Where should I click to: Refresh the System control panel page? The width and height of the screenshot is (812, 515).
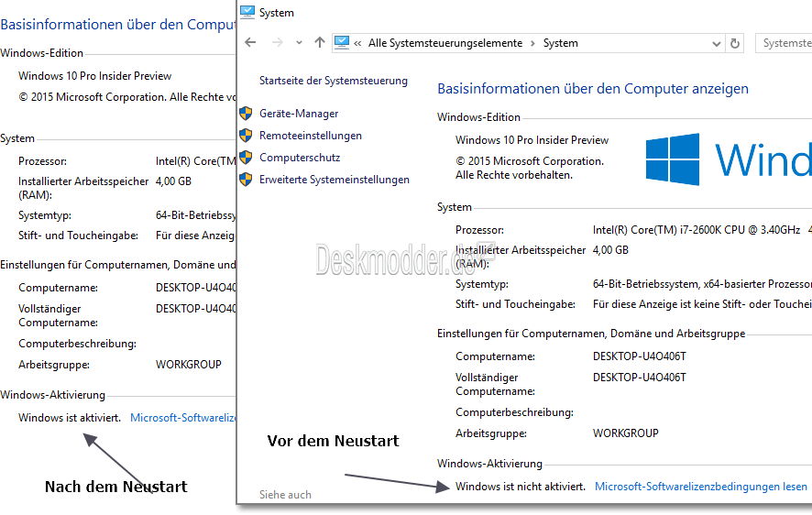coord(735,43)
